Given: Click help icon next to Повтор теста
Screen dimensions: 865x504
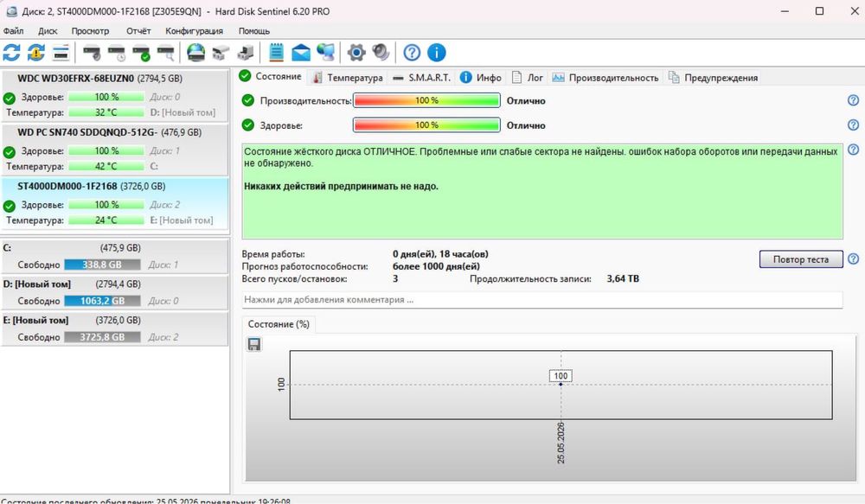Looking at the screenshot, I should [x=853, y=259].
